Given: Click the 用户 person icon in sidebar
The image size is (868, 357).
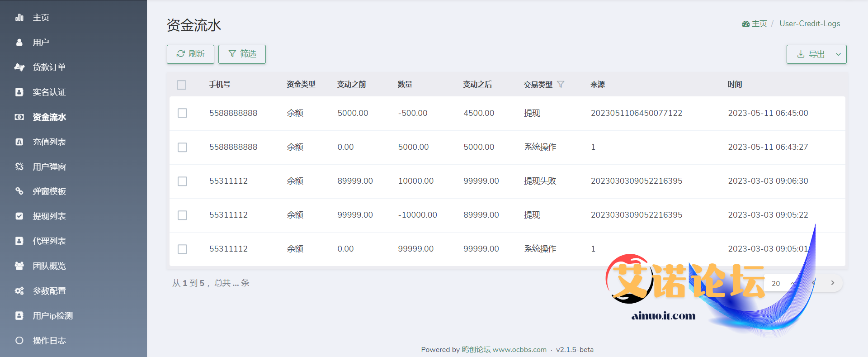Looking at the screenshot, I should pos(19,43).
